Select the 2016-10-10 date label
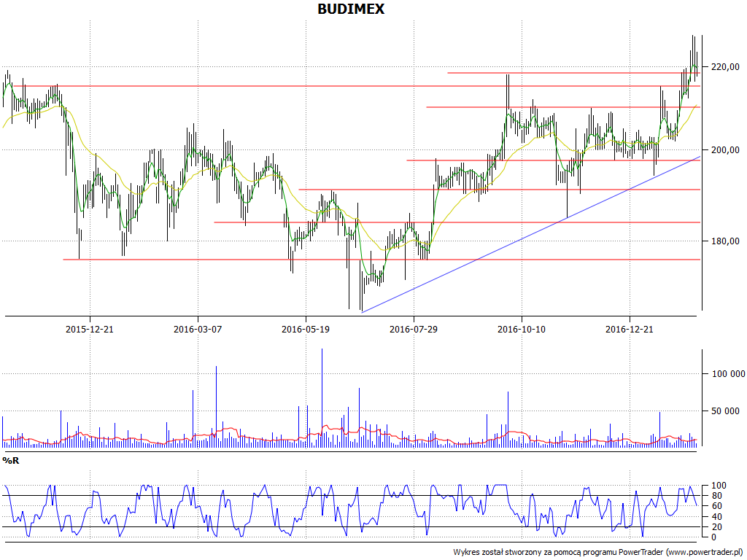 pos(522,329)
